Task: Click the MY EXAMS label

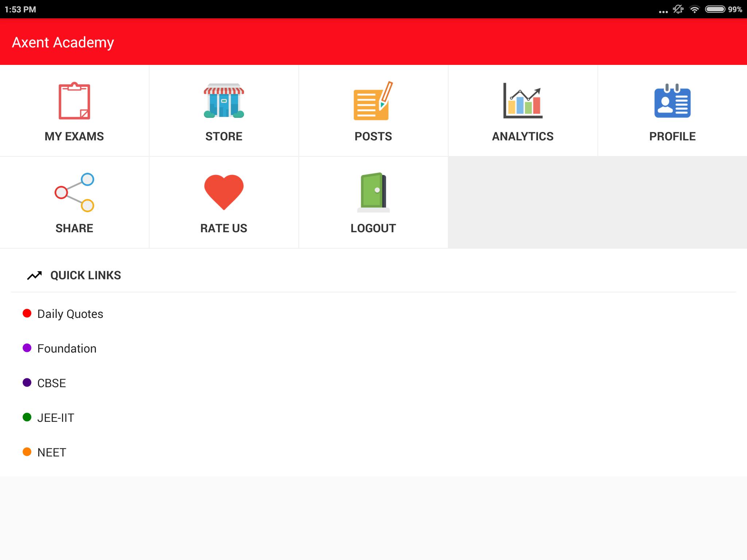Action: point(74,136)
